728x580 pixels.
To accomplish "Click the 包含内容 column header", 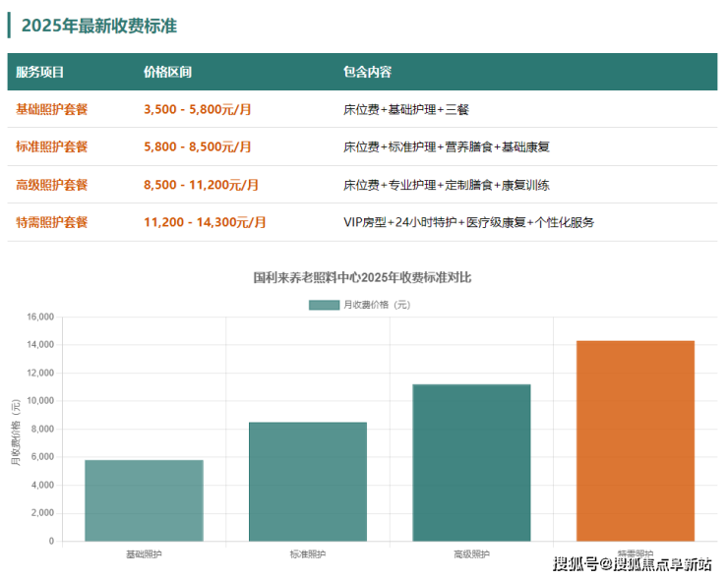I will pos(367,72).
